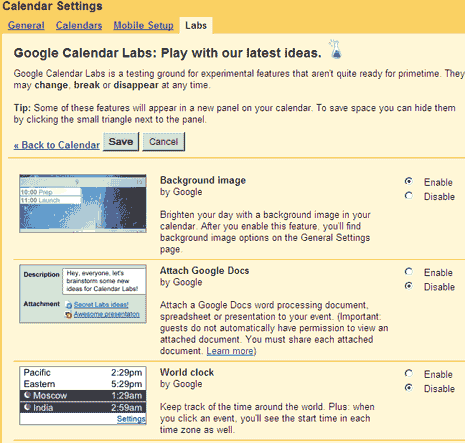This screenshot has width=465, height=443.
Task: Click the Background image preview thumbnail
Action: pyautogui.click(x=83, y=203)
